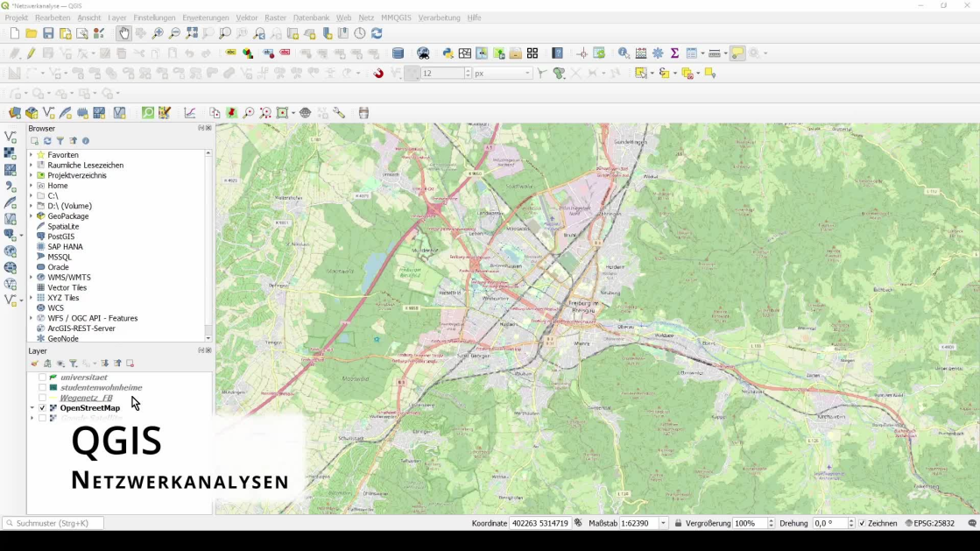Viewport: 980px width, 551px height.
Task: Click the New GeoPackage Layer icon
Action: 32,113
